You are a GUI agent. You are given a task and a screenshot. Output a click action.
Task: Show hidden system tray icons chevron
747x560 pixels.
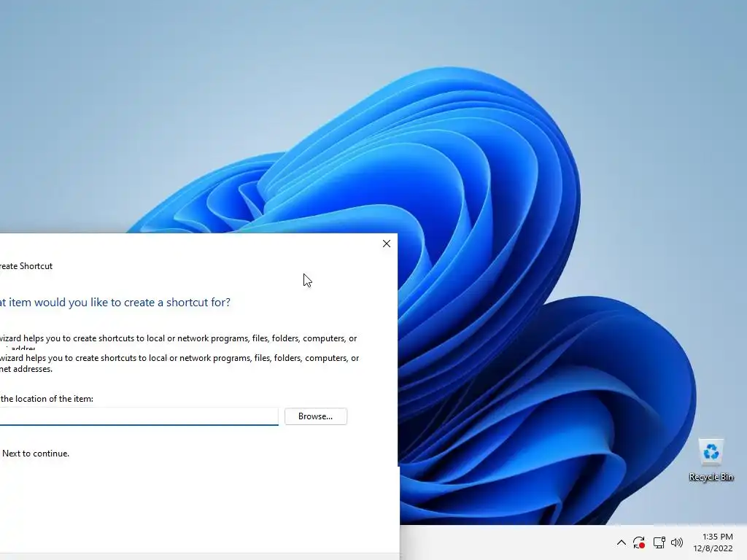pos(622,542)
